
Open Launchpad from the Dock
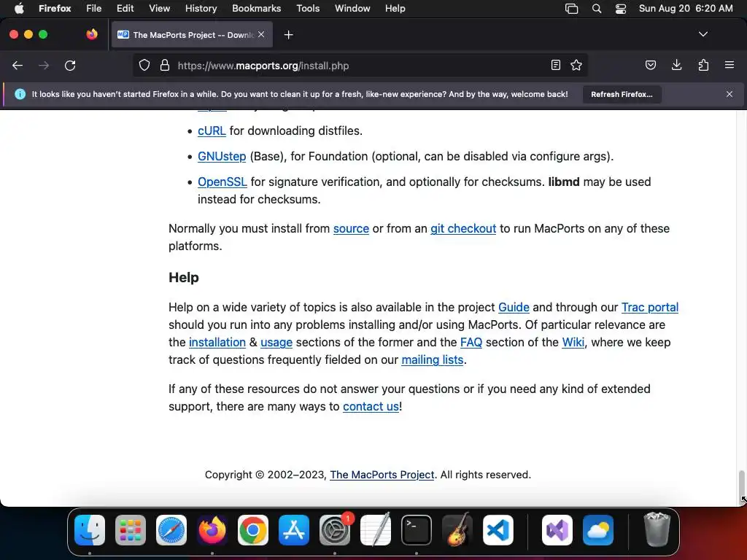coord(131,530)
